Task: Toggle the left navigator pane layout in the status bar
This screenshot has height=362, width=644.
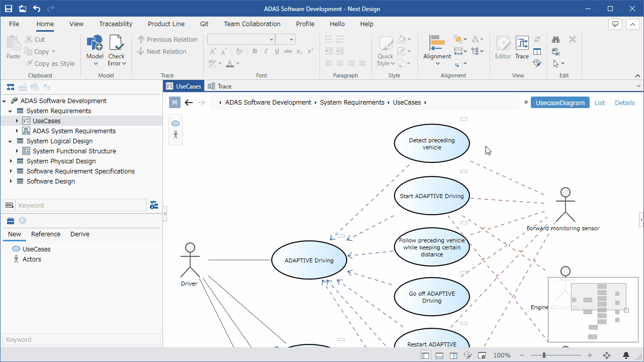Action: (x=426, y=355)
